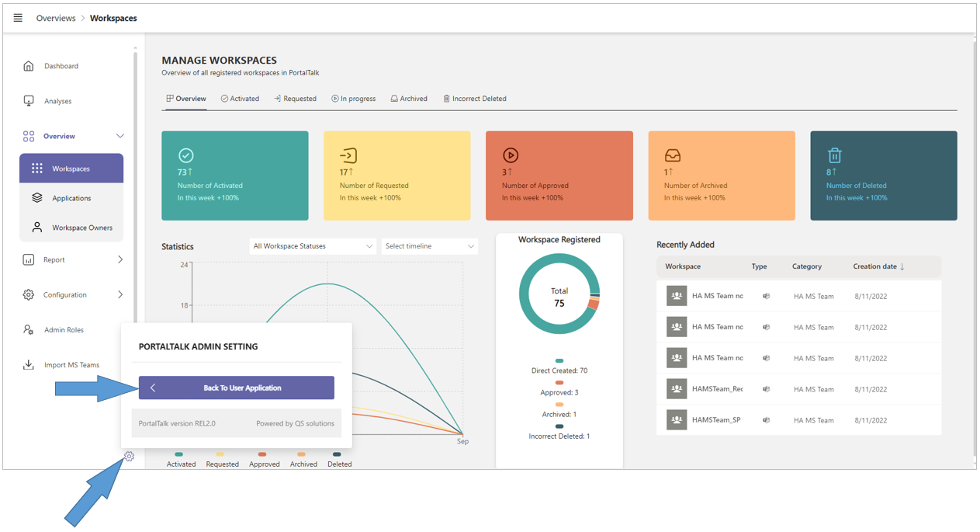The width and height of the screenshot is (980, 532).
Task: Switch to the Incorrect Deleted tab
Action: click(474, 99)
